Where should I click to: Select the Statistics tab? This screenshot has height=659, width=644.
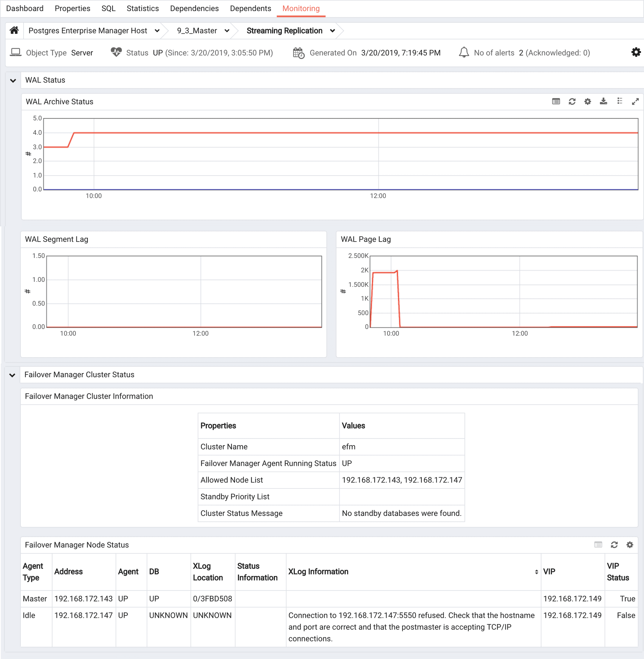pos(143,8)
